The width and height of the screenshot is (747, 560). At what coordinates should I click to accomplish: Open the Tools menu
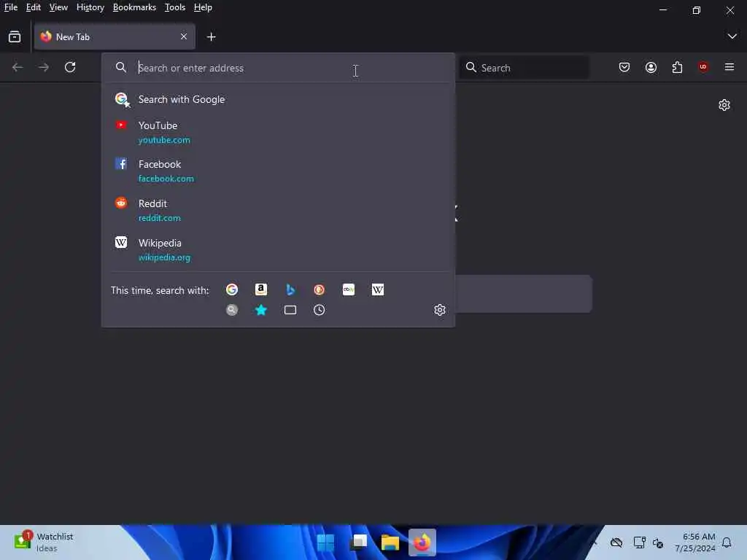175,7
